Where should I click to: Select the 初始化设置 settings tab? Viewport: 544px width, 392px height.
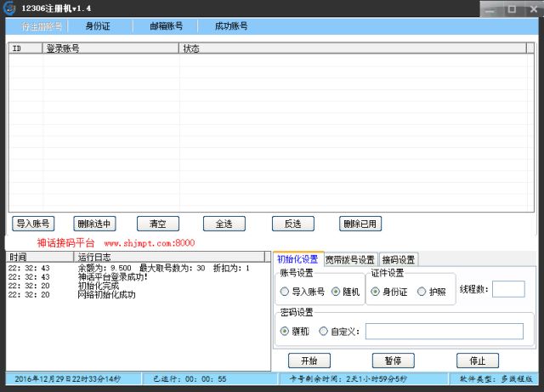pyautogui.click(x=297, y=259)
